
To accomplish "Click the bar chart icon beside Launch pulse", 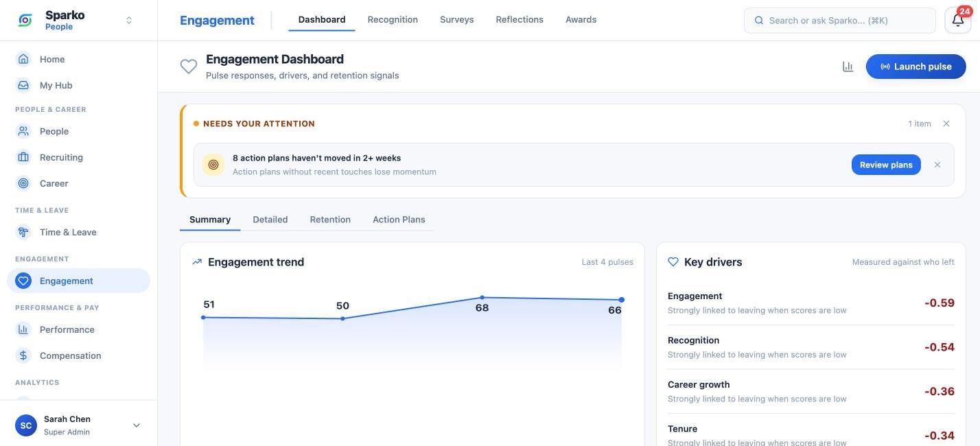I will (848, 67).
